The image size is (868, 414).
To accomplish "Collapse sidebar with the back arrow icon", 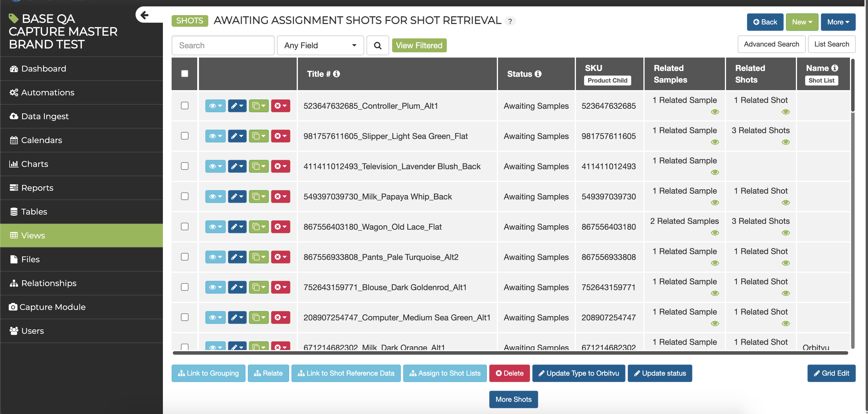I will coord(145,15).
